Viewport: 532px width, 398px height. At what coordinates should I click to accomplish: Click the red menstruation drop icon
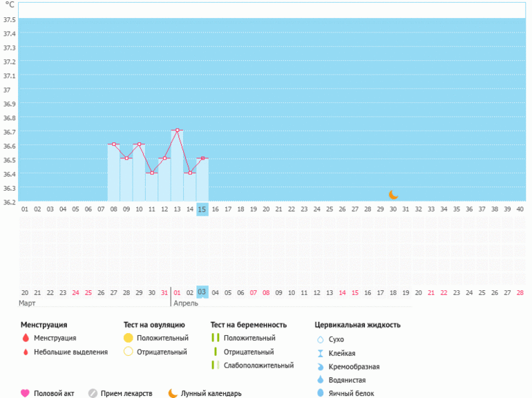(26, 338)
